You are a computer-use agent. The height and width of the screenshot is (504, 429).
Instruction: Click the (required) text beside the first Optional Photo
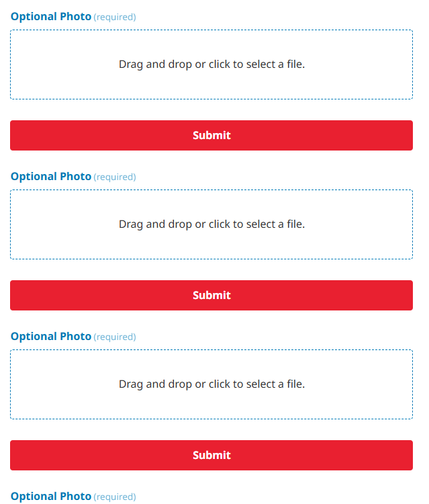click(x=115, y=17)
